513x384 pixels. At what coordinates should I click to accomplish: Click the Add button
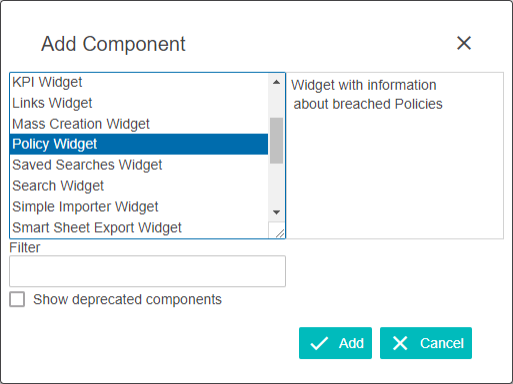pyautogui.click(x=335, y=343)
